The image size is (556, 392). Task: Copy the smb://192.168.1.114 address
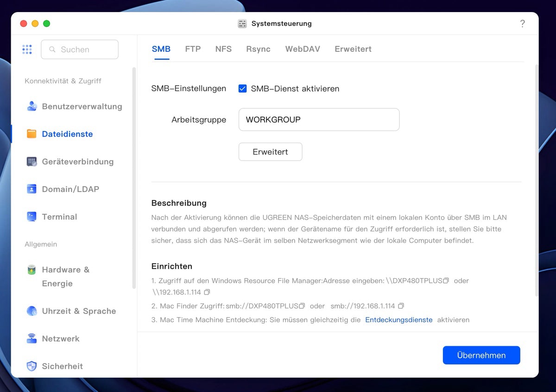click(401, 306)
